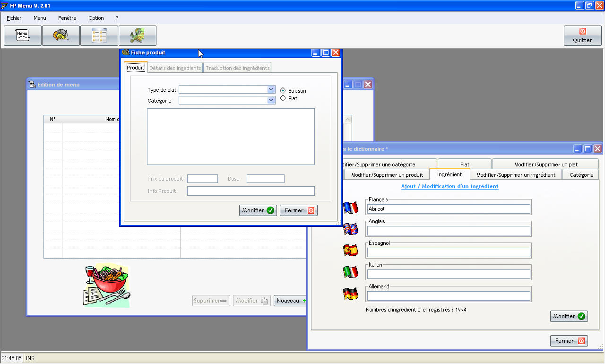Select the Boisson radio button
605x364 pixels.
pos(283,90)
